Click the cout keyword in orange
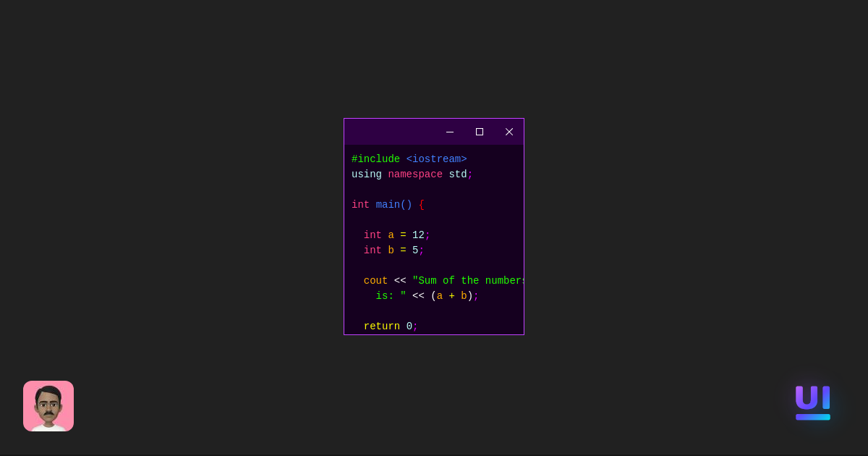The width and height of the screenshot is (868, 456). tap(375, 280)
